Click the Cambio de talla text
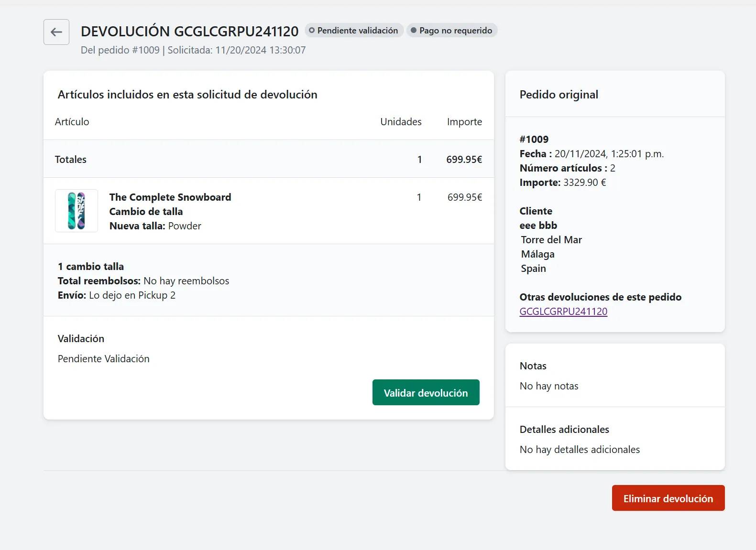The width and height of the screenshot is (756, 550). [x=146, y=212]
